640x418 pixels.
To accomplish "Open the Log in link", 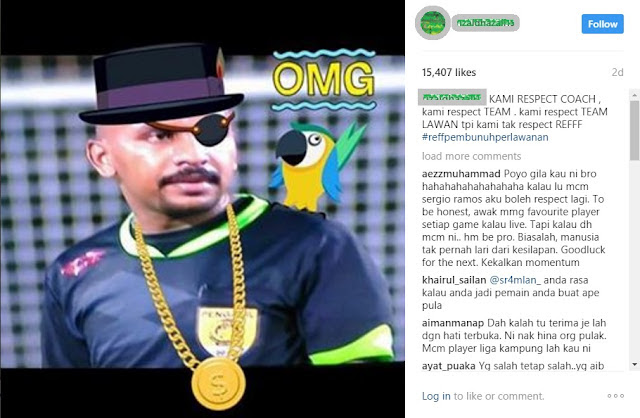I will pyautogui.click(x=436, y=396).
